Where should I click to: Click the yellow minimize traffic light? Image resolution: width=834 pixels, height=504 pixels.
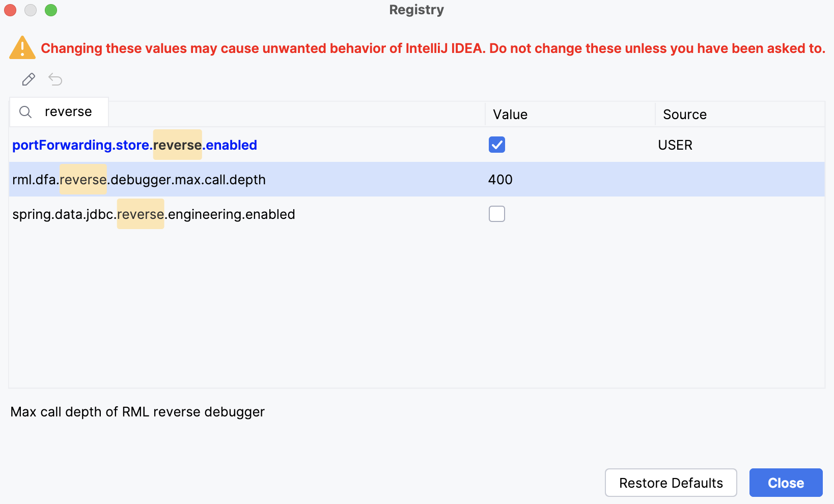31,10
